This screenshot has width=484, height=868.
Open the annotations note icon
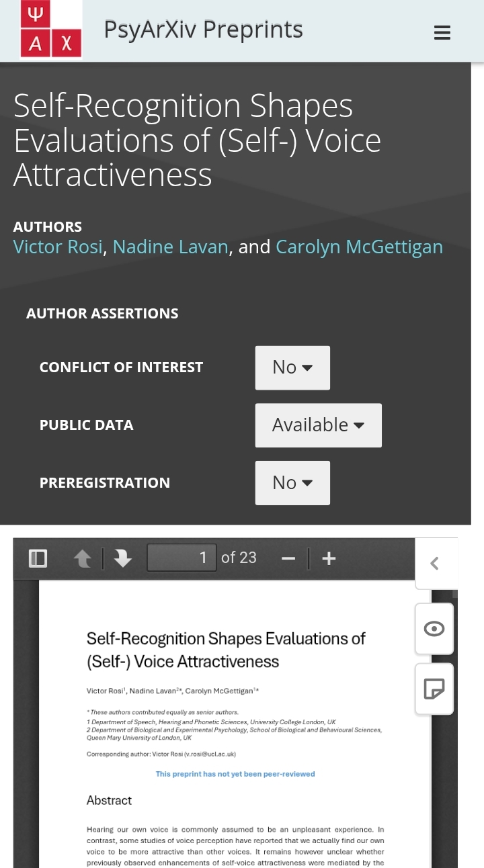coord(434,689)
